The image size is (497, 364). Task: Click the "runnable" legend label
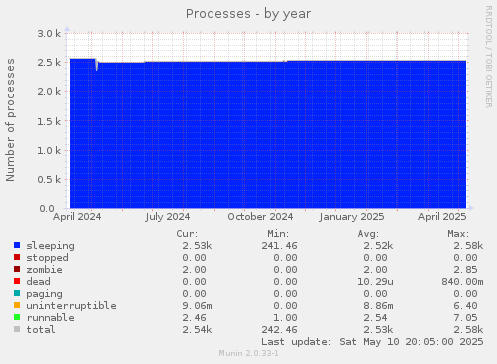[x=51, y=318]
